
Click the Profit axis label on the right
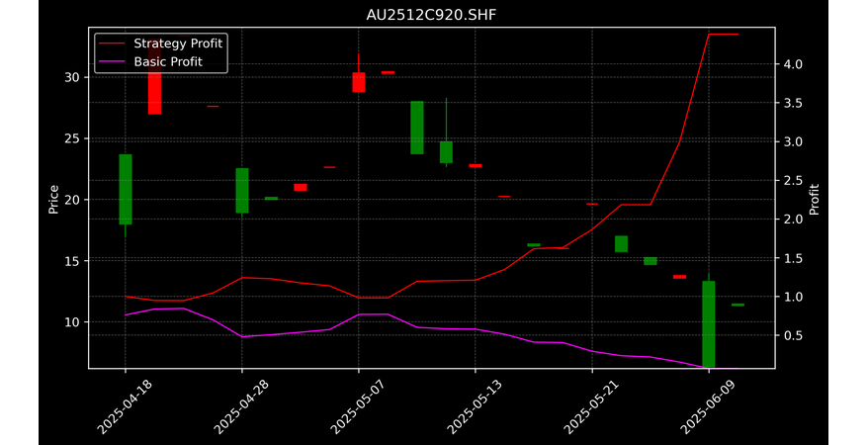point(815,200)
